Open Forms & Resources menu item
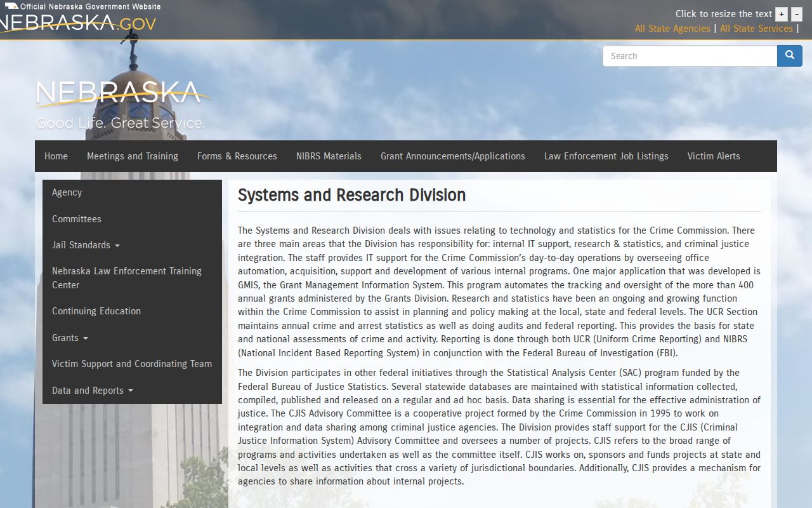 point(237,156)
